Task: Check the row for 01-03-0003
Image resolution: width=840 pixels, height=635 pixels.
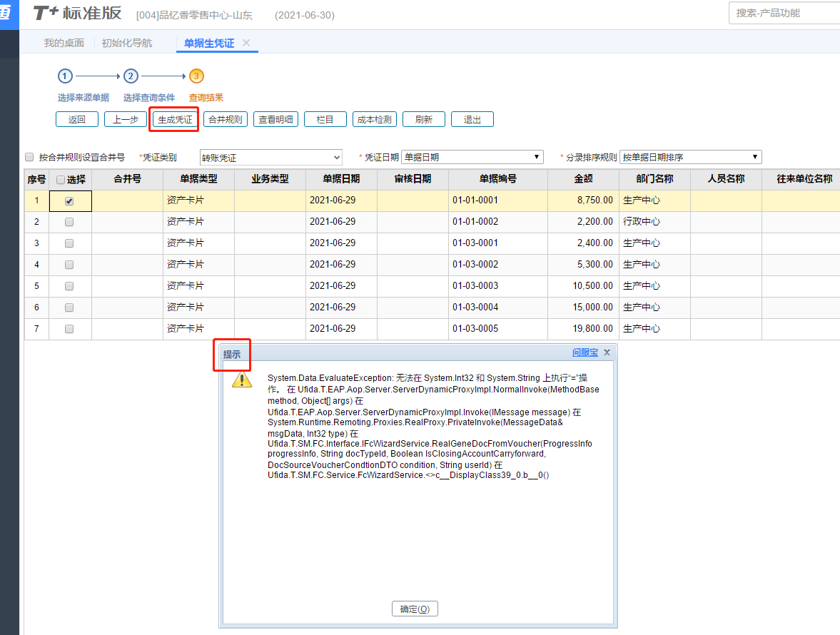Action: (69, 286)
